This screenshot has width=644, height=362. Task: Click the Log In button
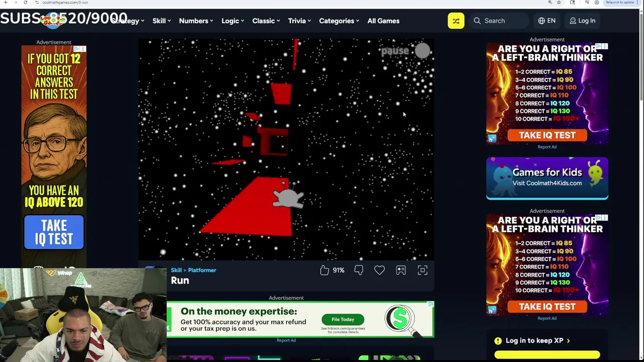click(x=582, y=21)
